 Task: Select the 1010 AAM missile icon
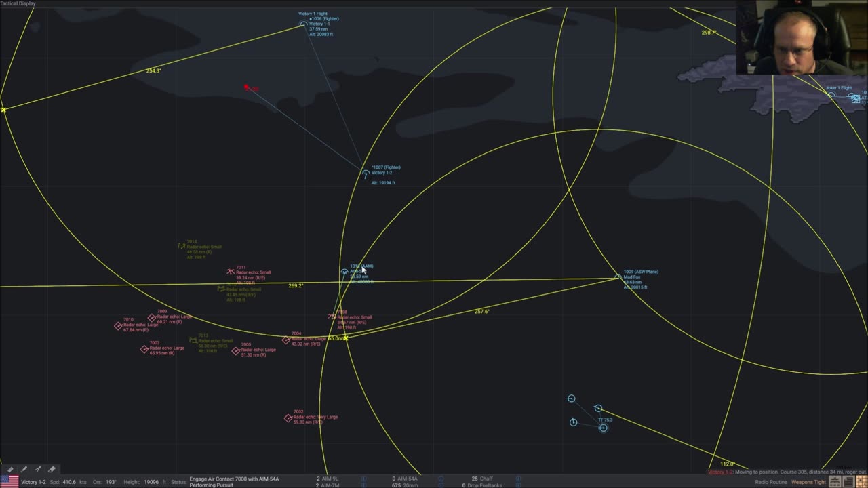coord(344,272)
